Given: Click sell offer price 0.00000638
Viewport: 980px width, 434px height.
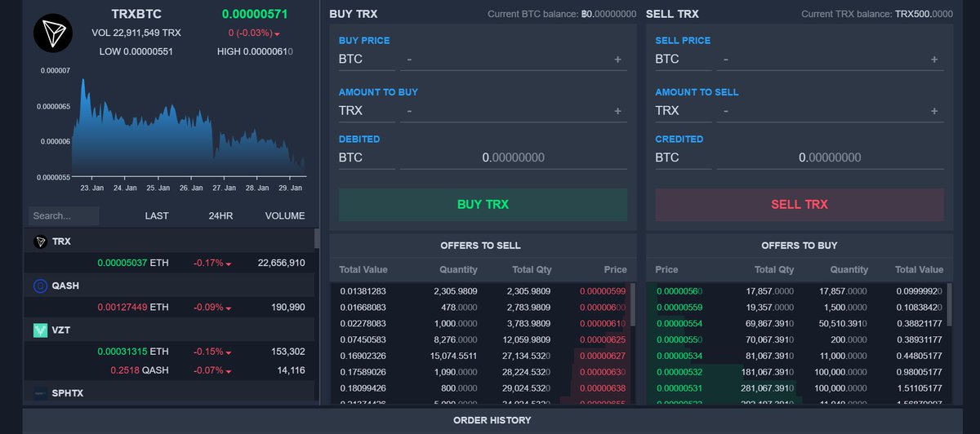Looking at the screenshot, I should (x=603, y=387).
